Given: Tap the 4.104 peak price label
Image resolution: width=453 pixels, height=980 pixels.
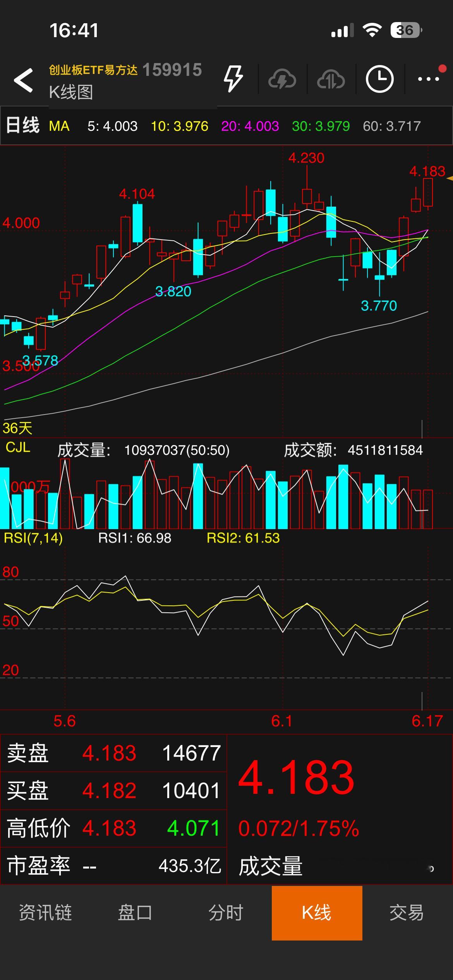Looking at the screenshot, I should [x=137, y=194].
